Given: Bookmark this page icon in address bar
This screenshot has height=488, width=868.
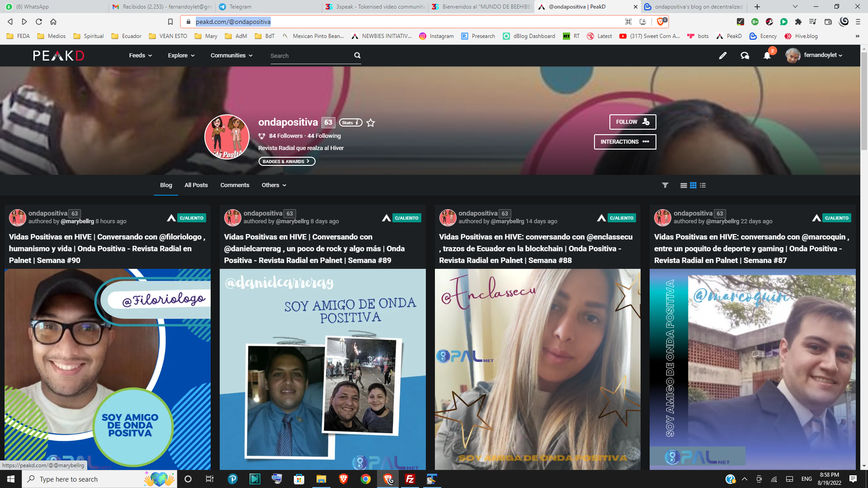Looking at the screenshot, I should point(170,22).
